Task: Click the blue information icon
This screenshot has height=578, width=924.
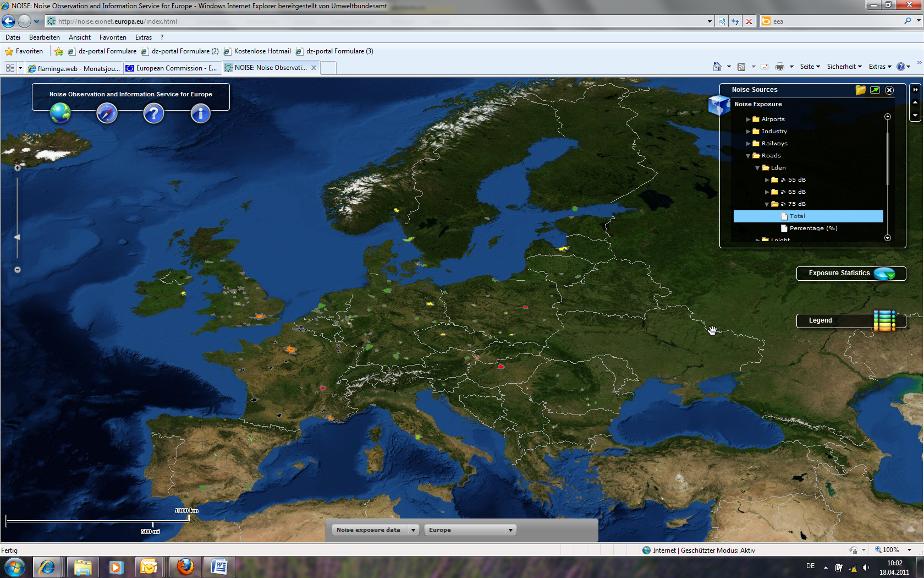Action: pyautogui.click(x=201, y=114)
